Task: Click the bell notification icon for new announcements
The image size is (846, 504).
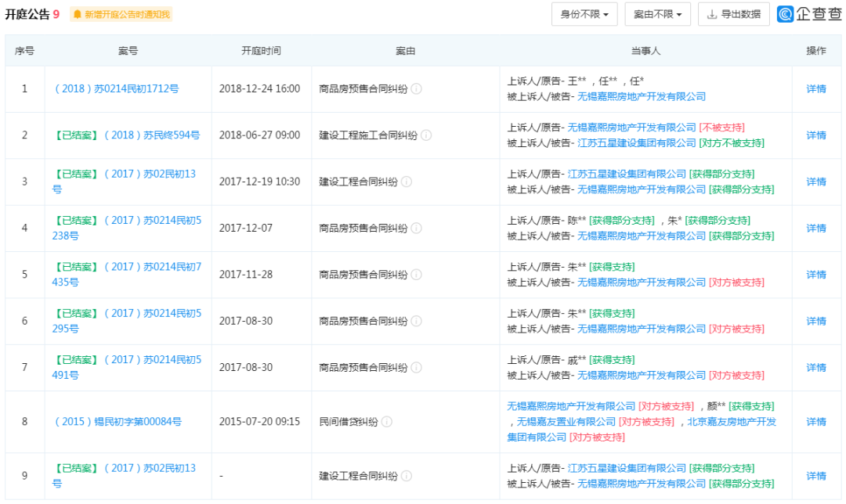Action: 77,14
